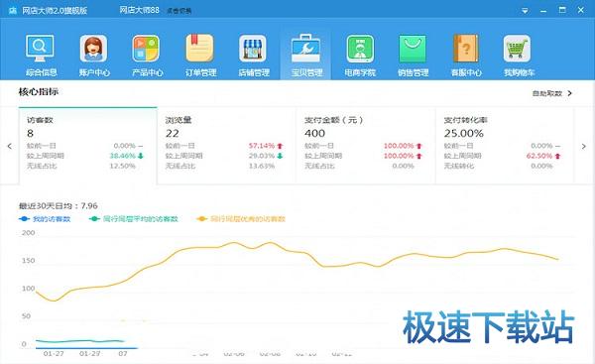The height and width of the screenshot is (364, 595).
Task: Select the 浏览量 indicator card
Action: click(x=226, y=146)
